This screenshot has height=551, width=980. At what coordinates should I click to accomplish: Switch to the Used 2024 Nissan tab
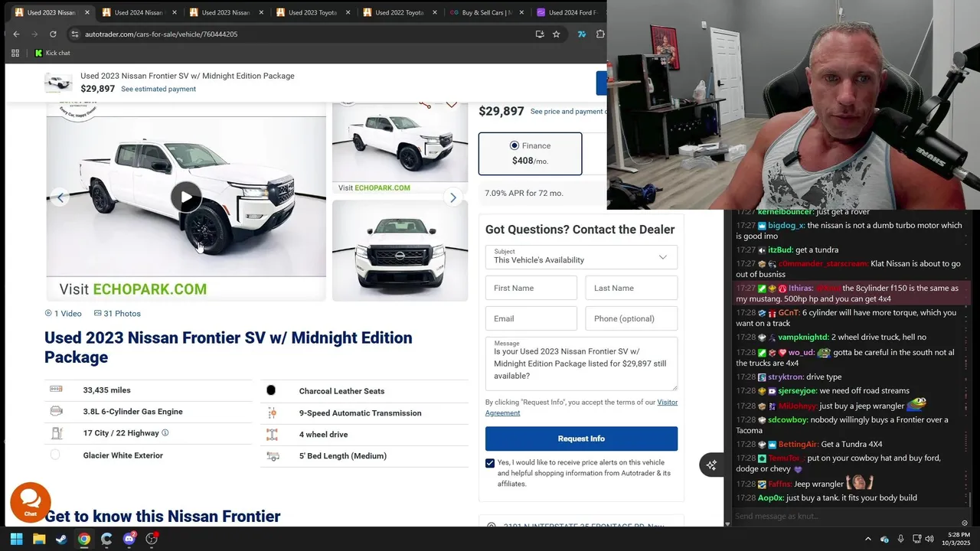tap(132, 12)
